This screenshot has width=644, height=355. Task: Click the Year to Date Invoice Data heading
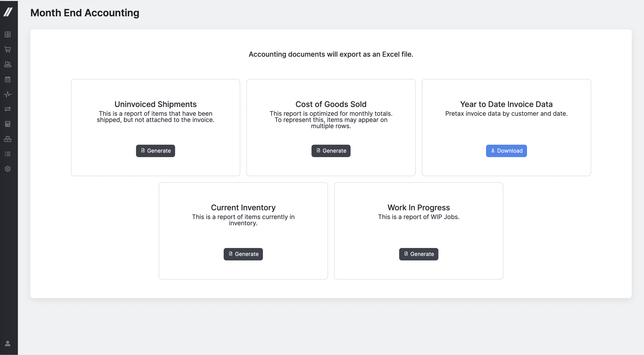point(506,104)
